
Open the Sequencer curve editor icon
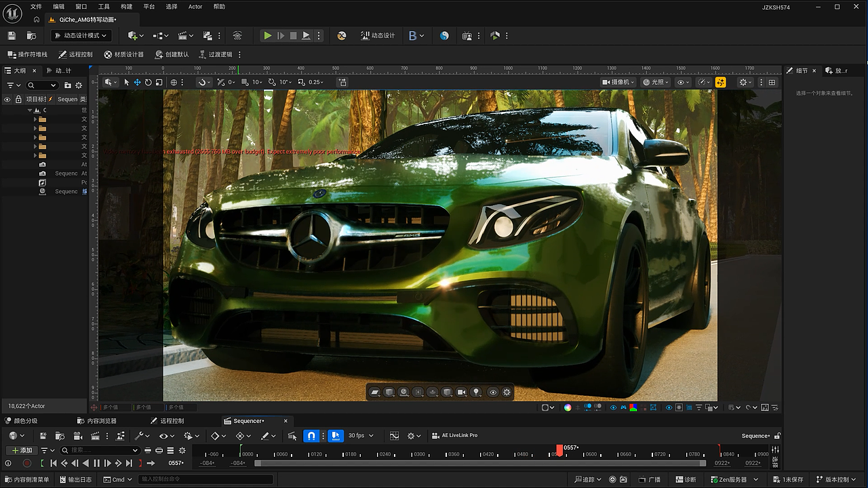pyautogui.click(x=394, y=436)
